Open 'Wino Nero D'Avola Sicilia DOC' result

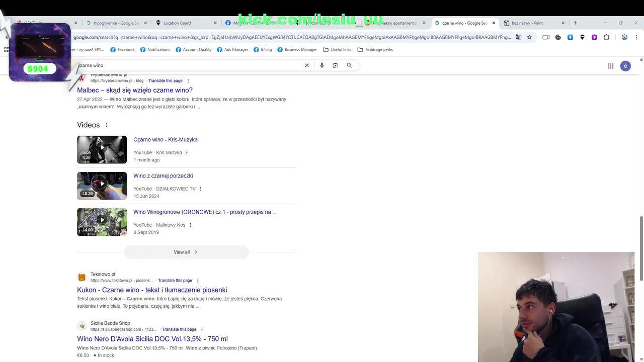pos(152,339)
